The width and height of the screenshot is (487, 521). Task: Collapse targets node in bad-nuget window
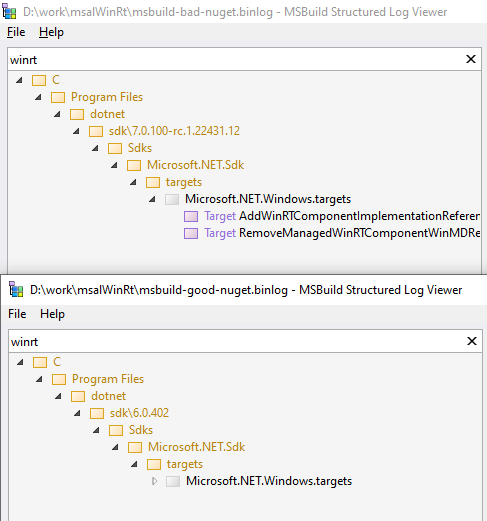134,182
